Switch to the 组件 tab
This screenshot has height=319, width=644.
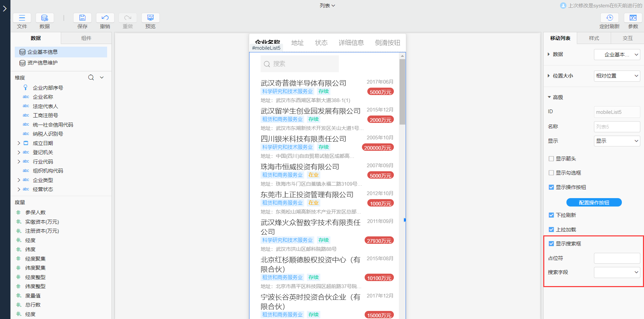pyautogui.click(x=86, y=38)
